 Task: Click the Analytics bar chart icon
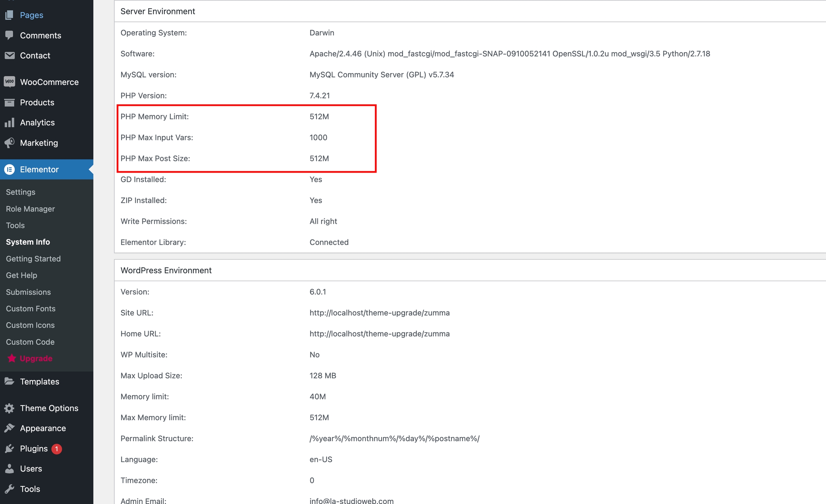(x=10, y=123)
